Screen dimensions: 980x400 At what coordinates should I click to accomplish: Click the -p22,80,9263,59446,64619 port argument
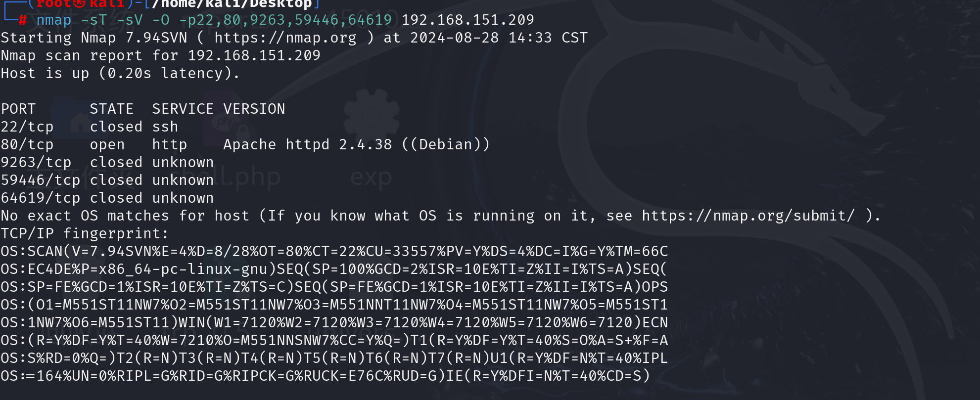(x=285, y=20)
